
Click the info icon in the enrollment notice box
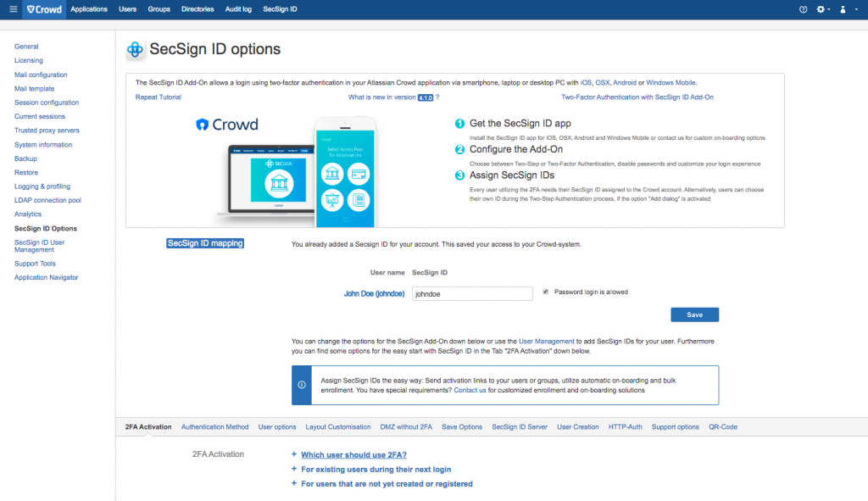point(302,385)
